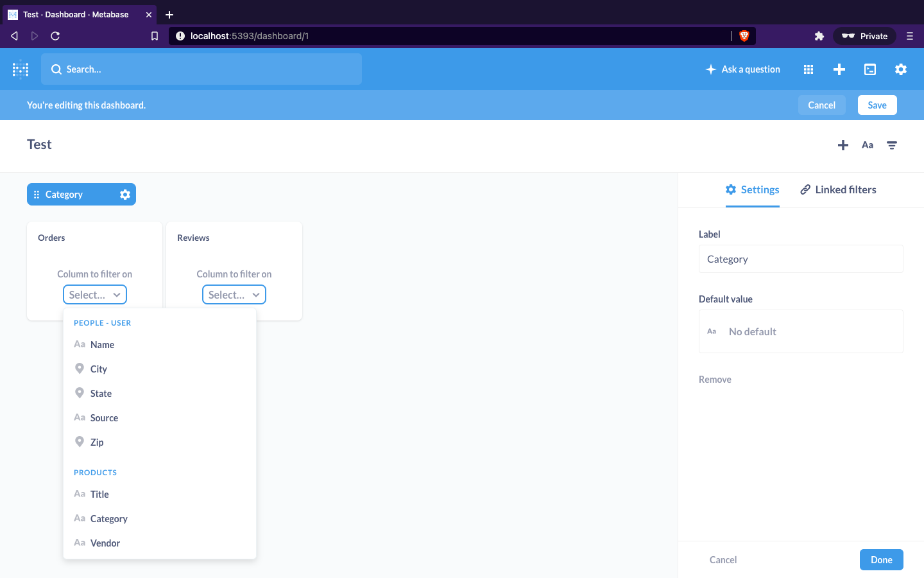Click the No default value field
Viewport: 924px width, 578px height.
pos(801,331)
